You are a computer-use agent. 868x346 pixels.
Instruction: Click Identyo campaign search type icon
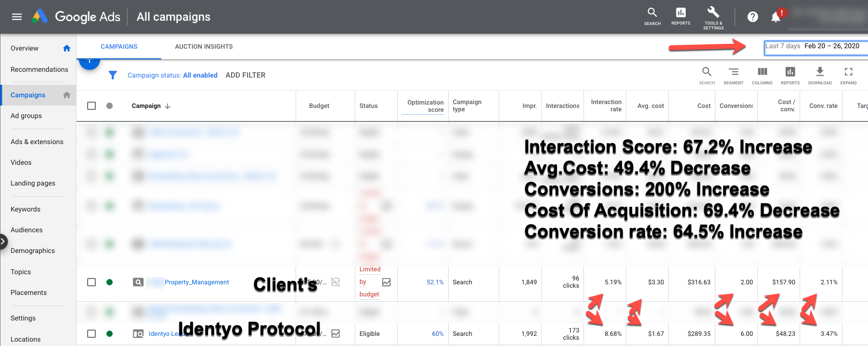(138, 333)
